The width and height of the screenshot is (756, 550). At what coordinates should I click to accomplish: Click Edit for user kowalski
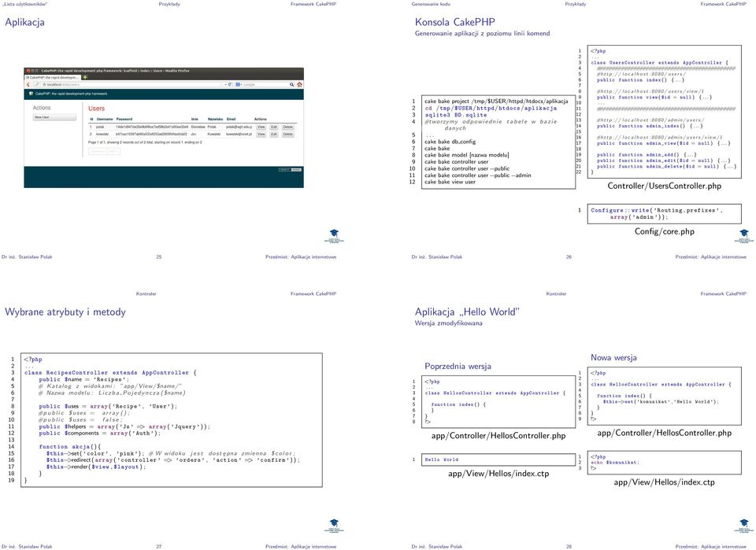pyautogui.click(x=274, y=134)
